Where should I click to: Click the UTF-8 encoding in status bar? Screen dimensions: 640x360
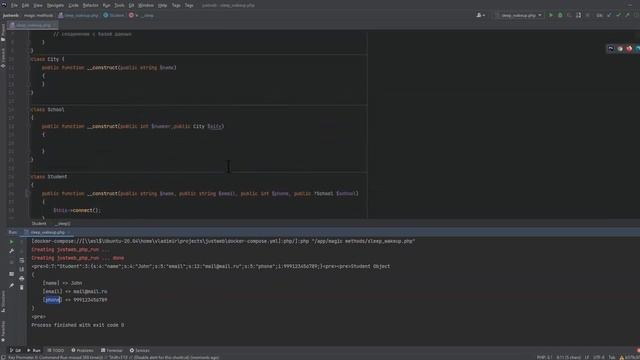pos(599,357)
